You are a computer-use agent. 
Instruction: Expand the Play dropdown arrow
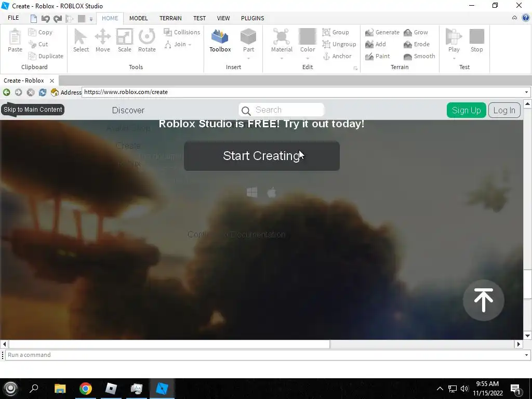454,58
